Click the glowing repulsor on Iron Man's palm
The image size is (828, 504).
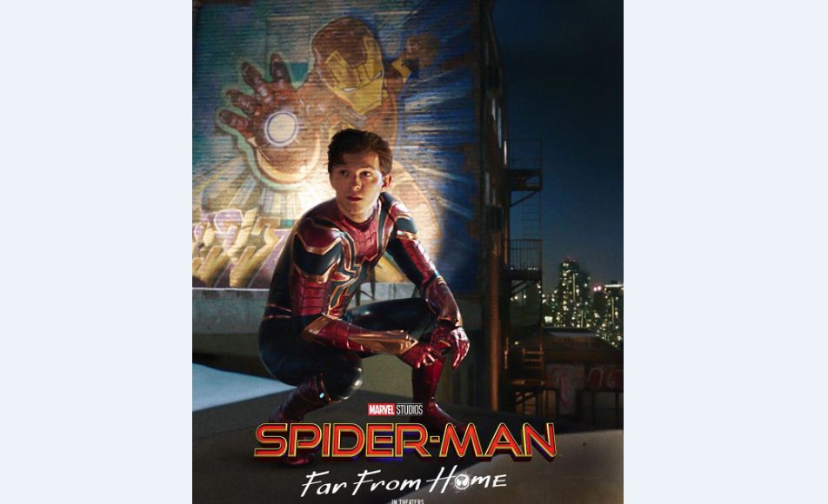[282, 129]
